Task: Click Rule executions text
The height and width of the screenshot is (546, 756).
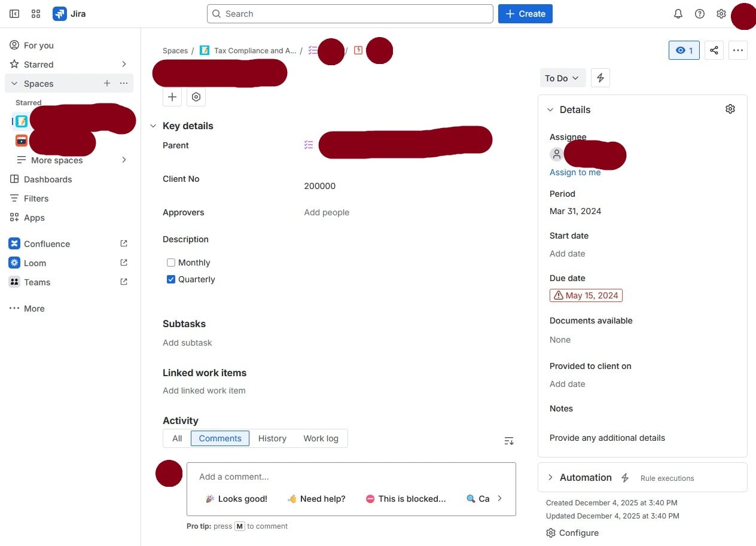Action: point(667,478)
